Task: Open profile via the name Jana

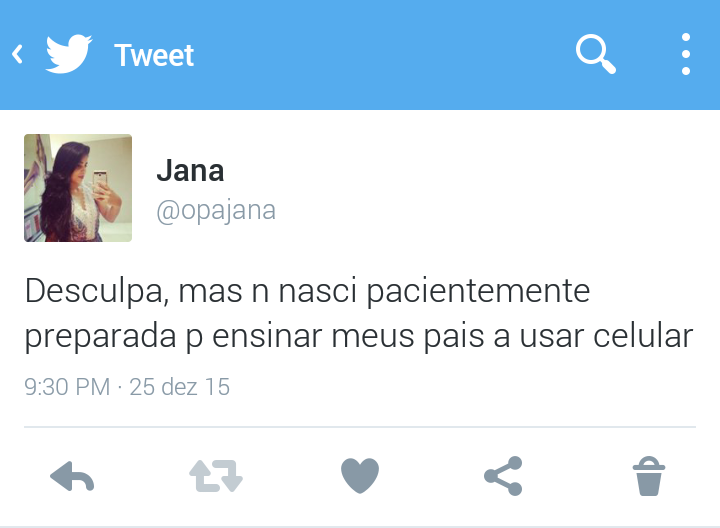Action: [190, 171]
